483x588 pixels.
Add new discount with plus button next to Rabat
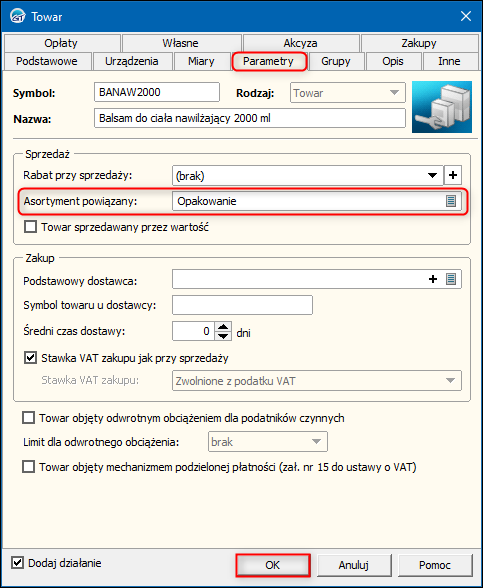(x=453, y=175)
